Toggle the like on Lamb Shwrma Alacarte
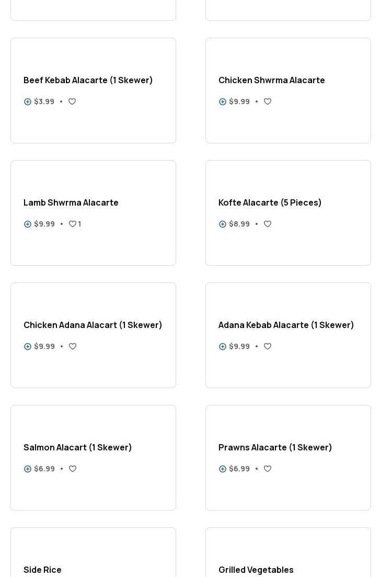The height and width of the screenshot is (577, 392). [73, 224]
